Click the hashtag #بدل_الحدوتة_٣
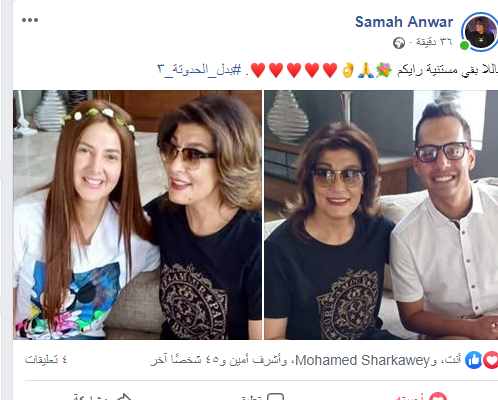This screenshot has height=400, width=498. point(199,70)
